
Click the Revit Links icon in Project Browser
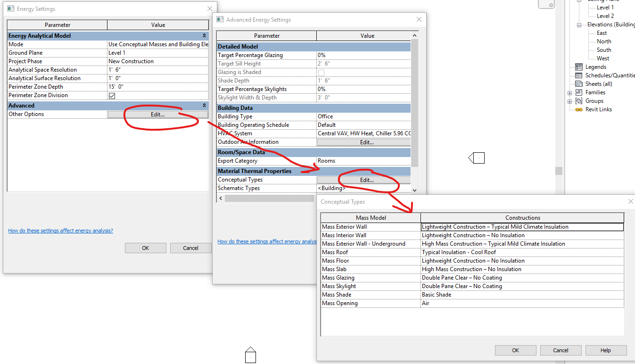[578, 109]
